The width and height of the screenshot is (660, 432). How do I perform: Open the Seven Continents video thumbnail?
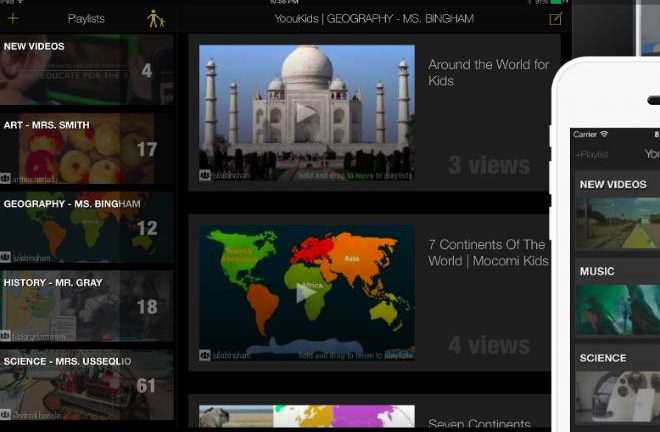coord(306,416)
